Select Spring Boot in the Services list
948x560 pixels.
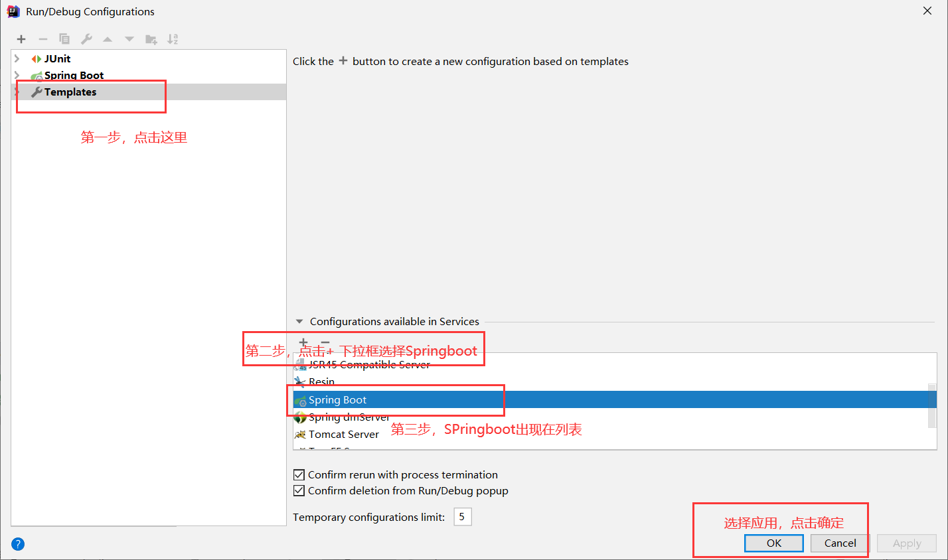point(615,399)
